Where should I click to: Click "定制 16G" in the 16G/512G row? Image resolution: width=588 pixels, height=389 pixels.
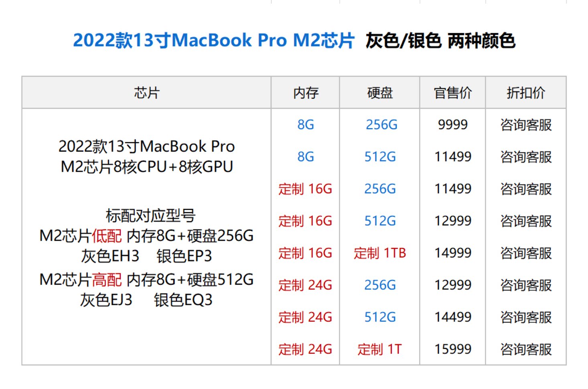click(x=305, y=221)
